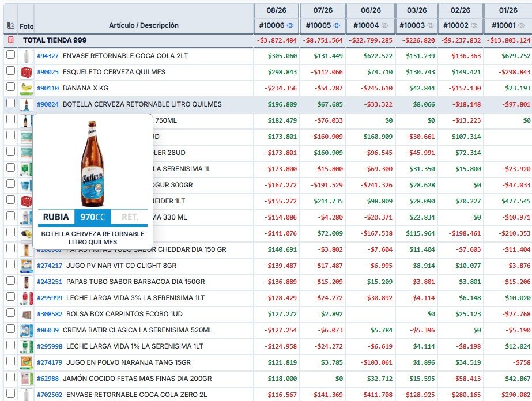Open thumbnail for PAPAS TUBO SABOR BARBACOA
532x401 pixels.
pos(26,282)
